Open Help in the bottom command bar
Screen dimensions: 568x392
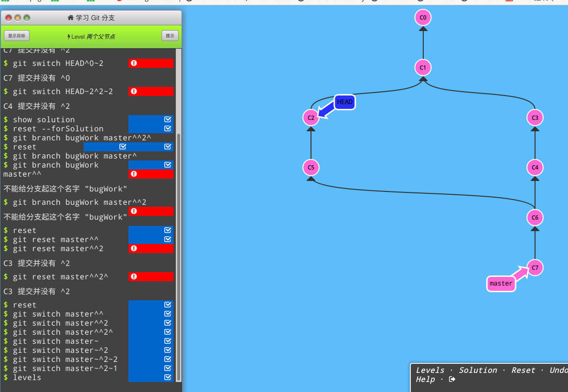tap(425, 379)
